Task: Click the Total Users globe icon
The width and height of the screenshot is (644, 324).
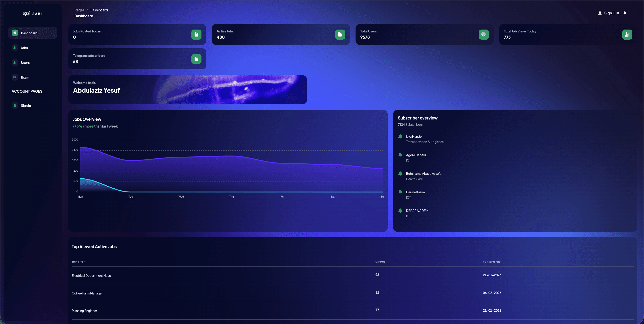Action: tap(483, 34)
